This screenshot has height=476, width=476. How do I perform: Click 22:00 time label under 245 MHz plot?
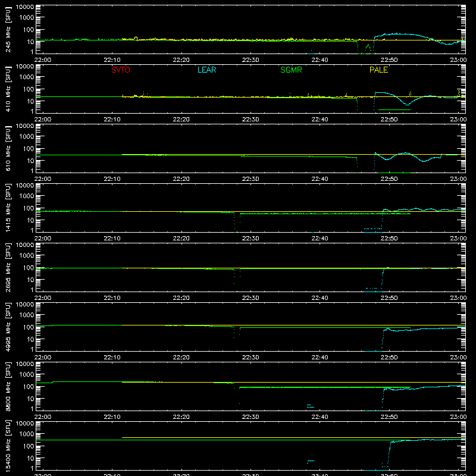[42, 60]
